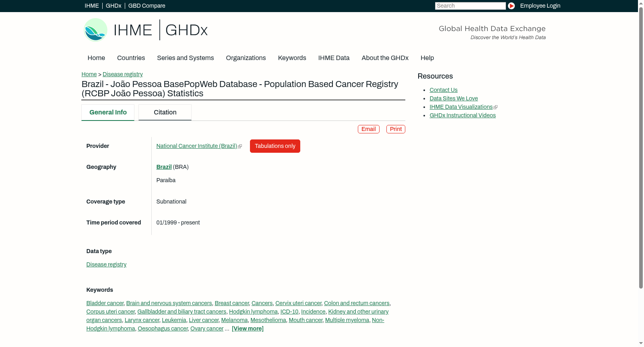Open About the GHDx menu item

(x=385, y=58)
